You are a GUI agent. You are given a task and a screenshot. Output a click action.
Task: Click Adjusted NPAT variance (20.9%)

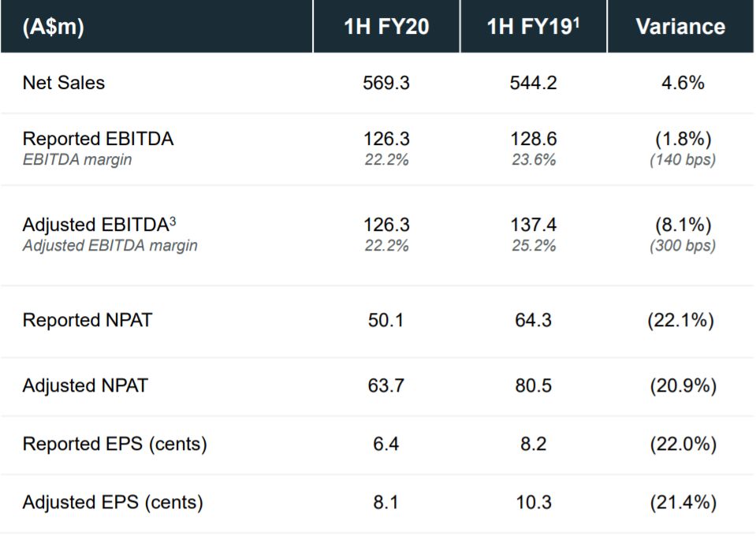click(683, 385)
